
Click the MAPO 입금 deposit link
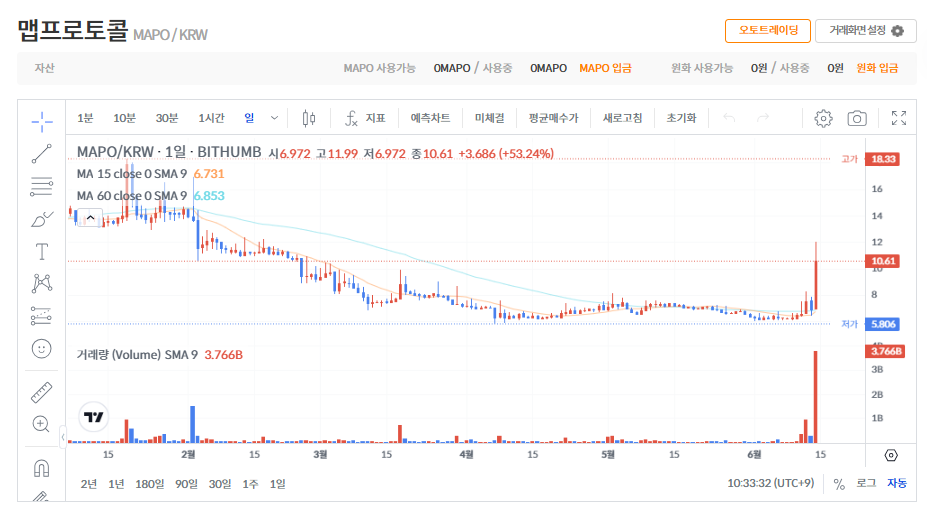605,69
